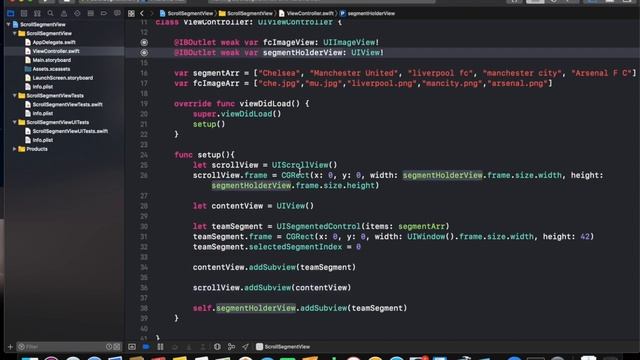Show only source-controlled files filter
The height and width of the screenshot is (360, 640).
coord(117,347)
